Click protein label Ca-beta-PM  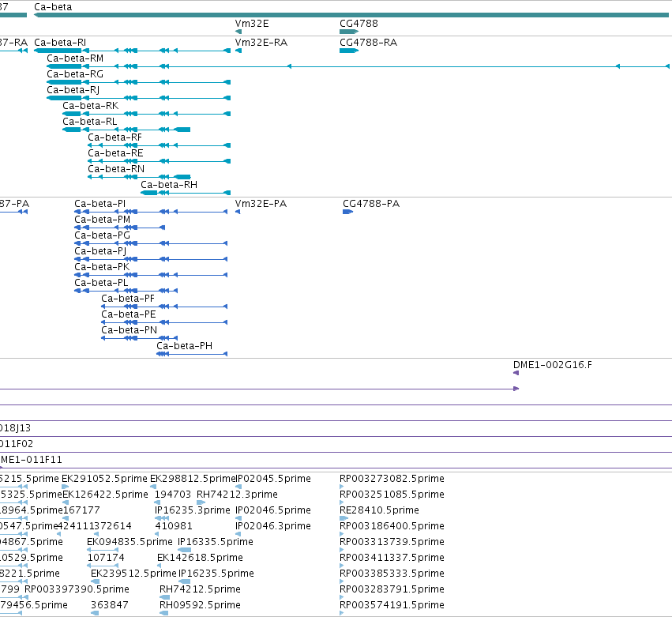[x=103, y=220]
